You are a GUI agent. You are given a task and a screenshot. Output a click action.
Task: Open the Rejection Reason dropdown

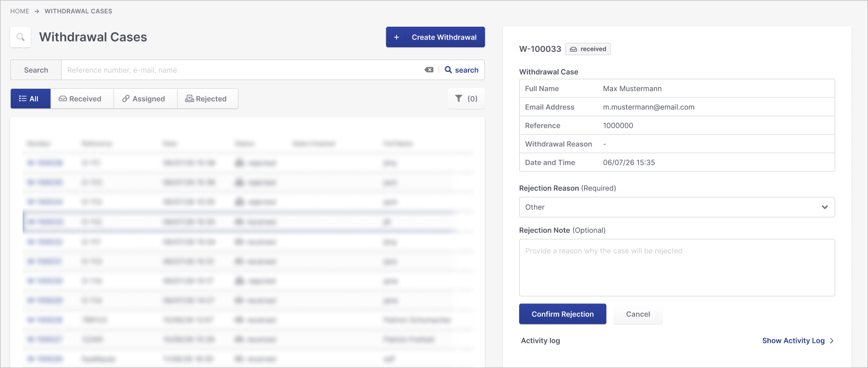(677, 207)
